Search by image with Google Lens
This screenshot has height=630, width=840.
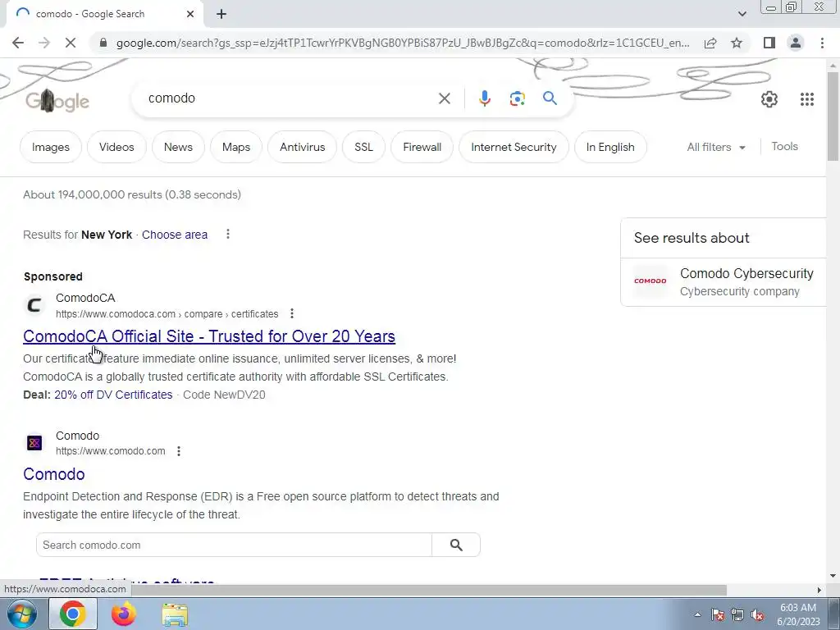click(x=517, y=98)
